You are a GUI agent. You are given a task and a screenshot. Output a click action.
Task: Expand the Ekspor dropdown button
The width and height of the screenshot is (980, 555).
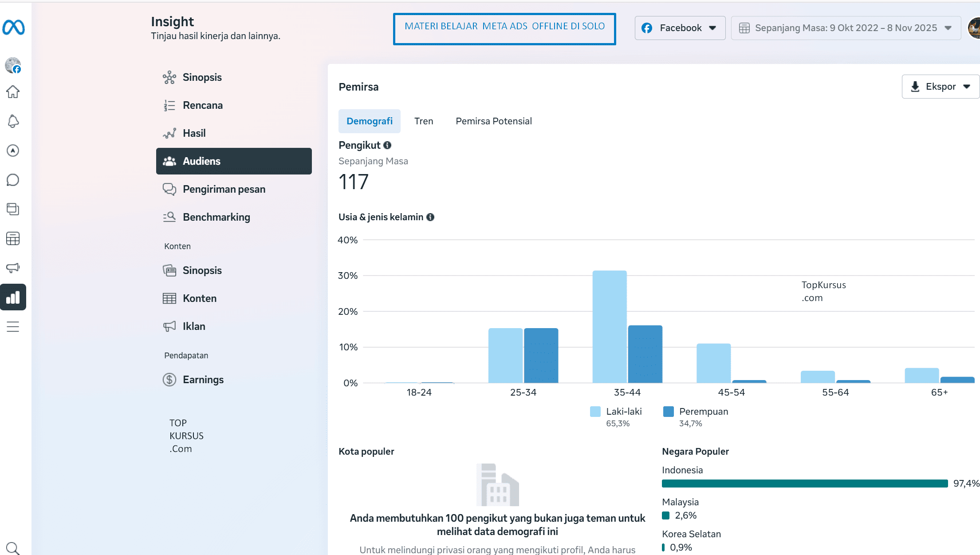pyautogui.click(x=940, y=87)
